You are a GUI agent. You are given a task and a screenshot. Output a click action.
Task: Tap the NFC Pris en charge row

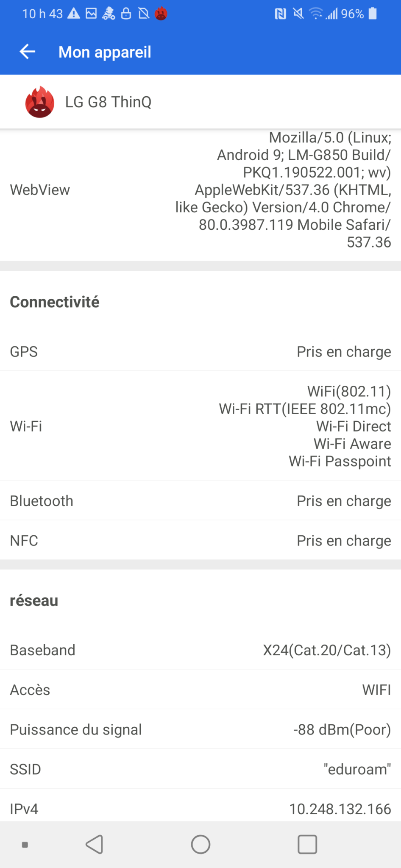[200, 540]
